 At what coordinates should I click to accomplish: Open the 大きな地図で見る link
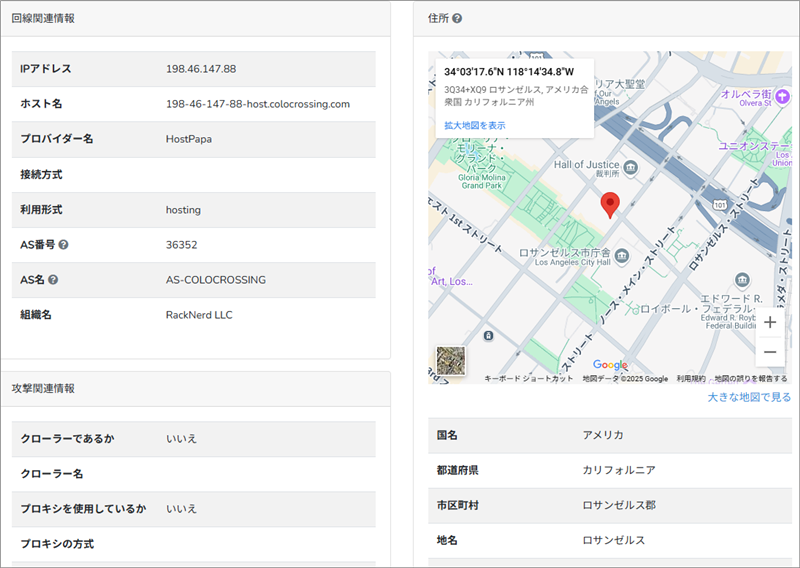(x=749, y=397)
